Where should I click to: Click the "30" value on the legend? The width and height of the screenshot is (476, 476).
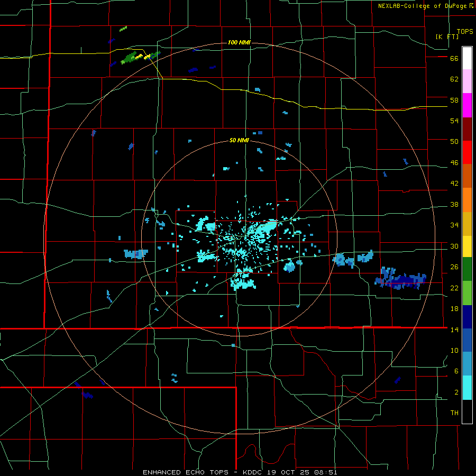[454, 246]
